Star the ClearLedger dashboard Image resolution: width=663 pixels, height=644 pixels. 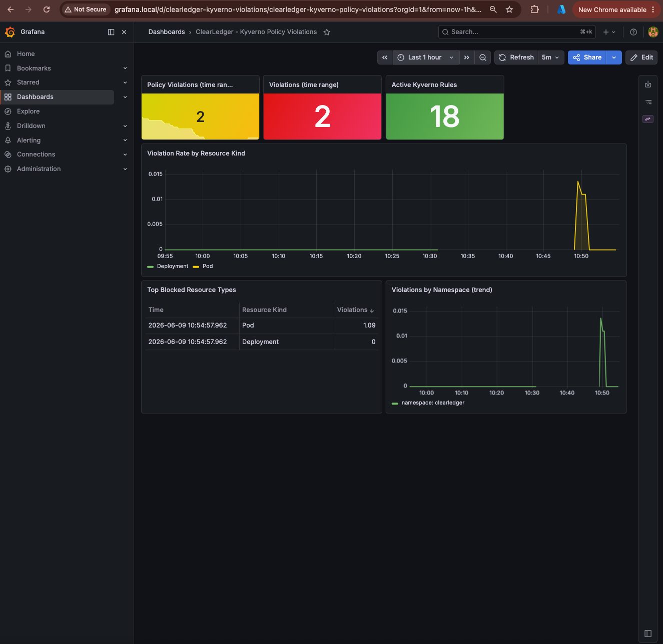coord(327,32)
